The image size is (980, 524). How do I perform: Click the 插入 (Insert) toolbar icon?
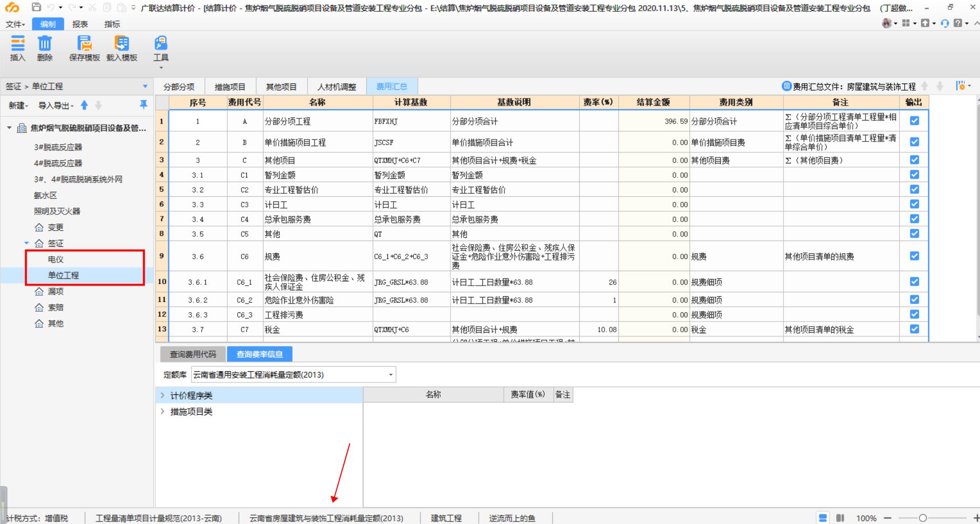tap(17, 44)
